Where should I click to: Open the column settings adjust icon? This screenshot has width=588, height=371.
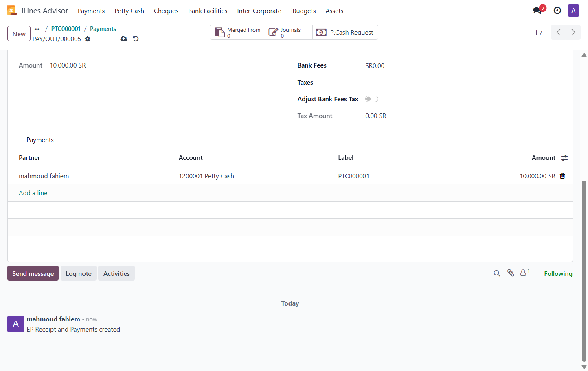click(564, 158)
